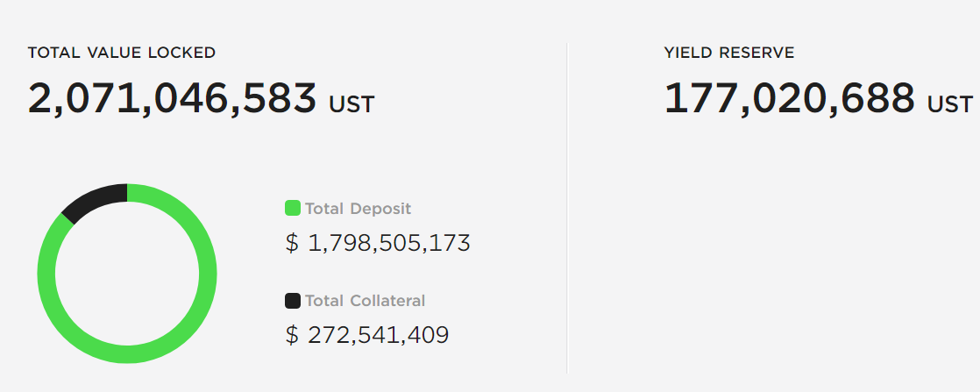The image size is (980, 392).
Task: Click the green Total Deposit legend swatch
Action: pos(293,208)
